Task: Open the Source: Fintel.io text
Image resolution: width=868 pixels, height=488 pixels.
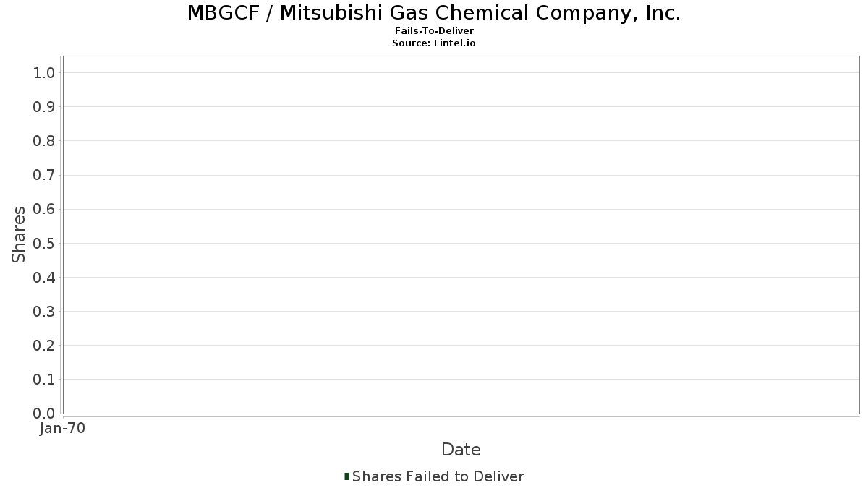Action: coord(434,43)
